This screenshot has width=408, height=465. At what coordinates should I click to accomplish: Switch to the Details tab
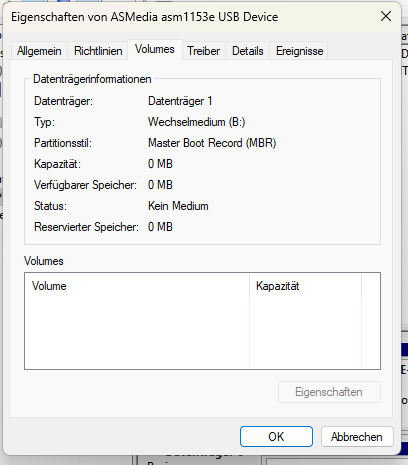(x=248, y=51)
